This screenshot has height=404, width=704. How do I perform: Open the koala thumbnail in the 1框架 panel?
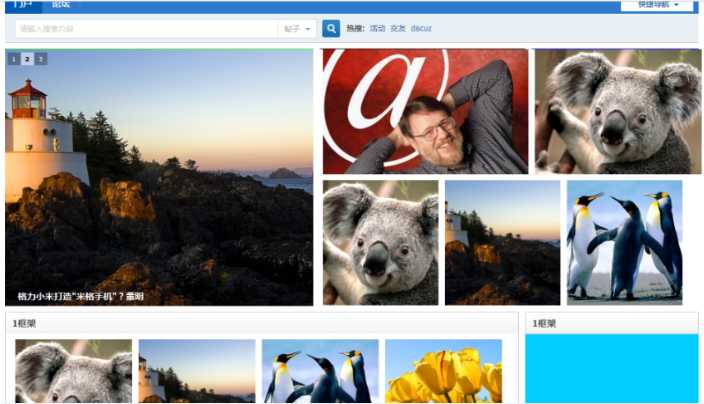click(x=74, y=371)
